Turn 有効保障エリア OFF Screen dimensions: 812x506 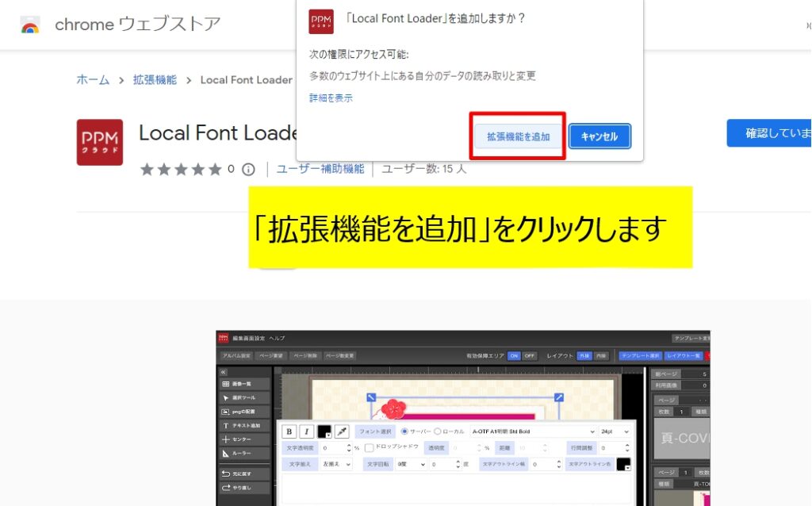tap(529, 356)
